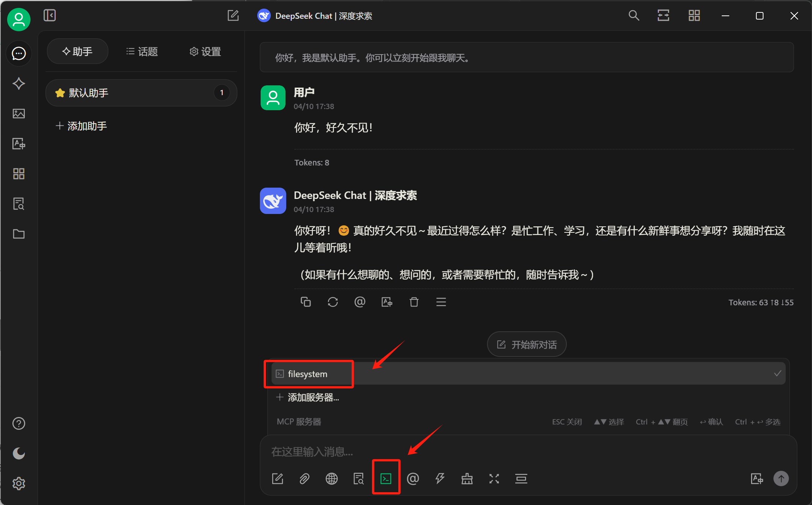Copy the DeepSeek reply message

click(305, 302)
